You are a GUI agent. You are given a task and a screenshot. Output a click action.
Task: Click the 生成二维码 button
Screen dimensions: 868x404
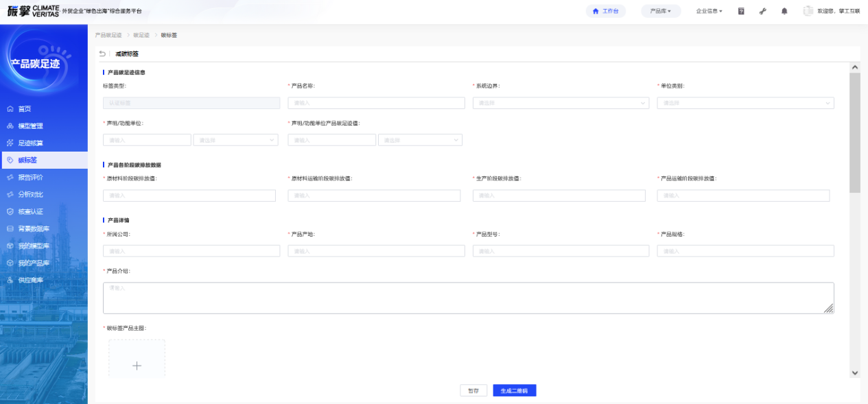(x=514, y=390)
